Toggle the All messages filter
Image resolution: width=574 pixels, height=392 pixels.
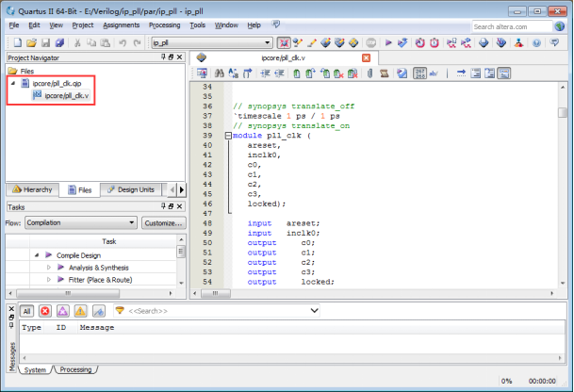point(26,311)
